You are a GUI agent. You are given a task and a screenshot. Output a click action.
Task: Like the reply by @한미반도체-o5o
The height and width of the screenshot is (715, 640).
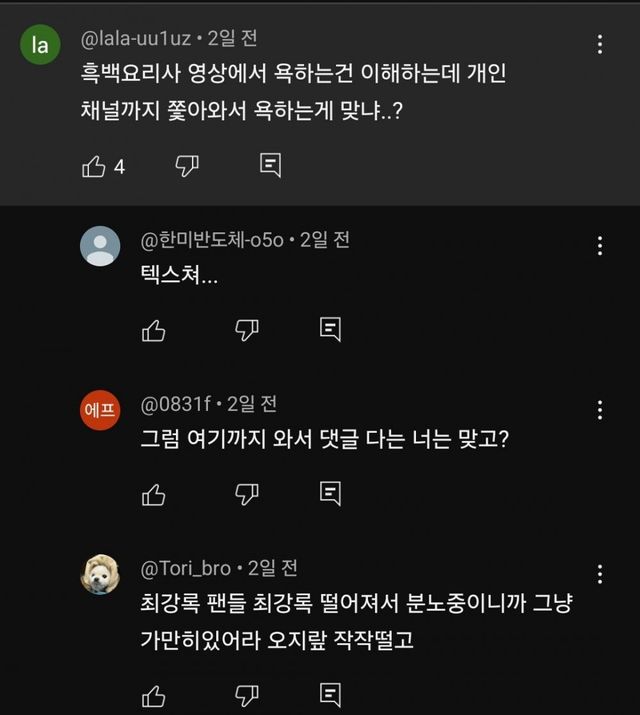(x=153, y=329)
